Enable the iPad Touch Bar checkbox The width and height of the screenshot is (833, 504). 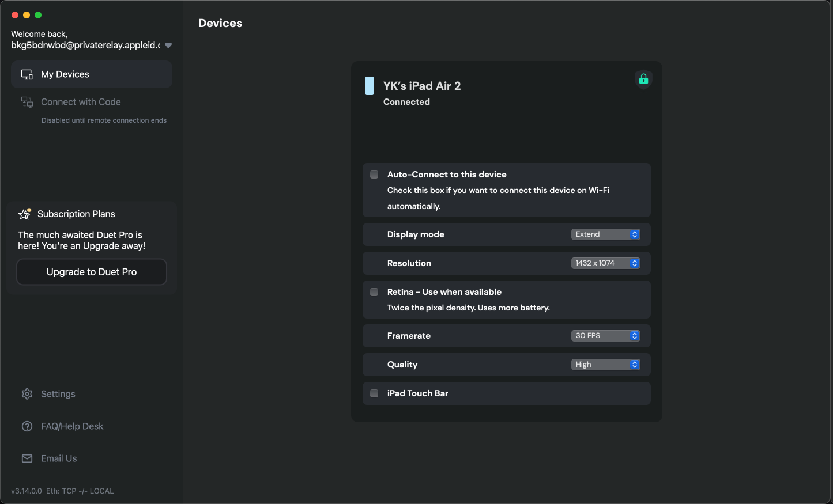tap(374, 393)
